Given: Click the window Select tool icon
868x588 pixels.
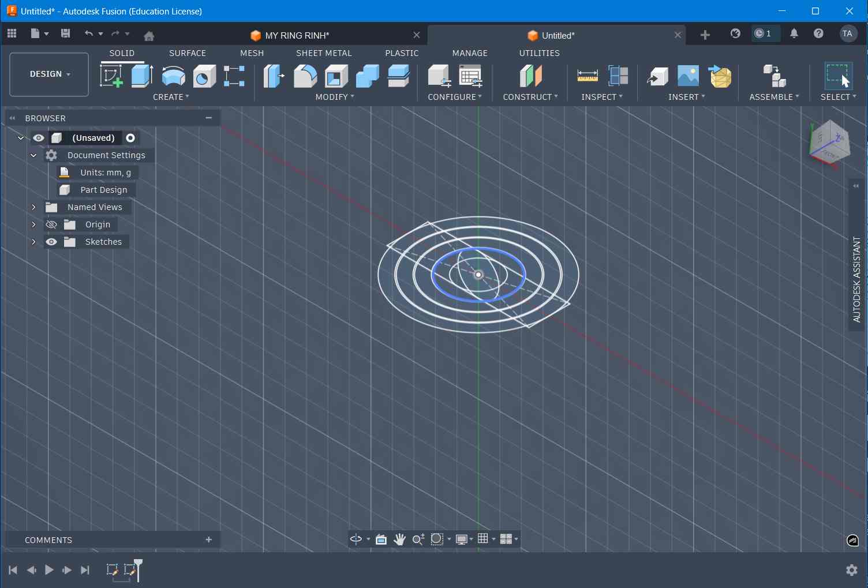Looking at the screenshot, I should [x=838, y=76].
